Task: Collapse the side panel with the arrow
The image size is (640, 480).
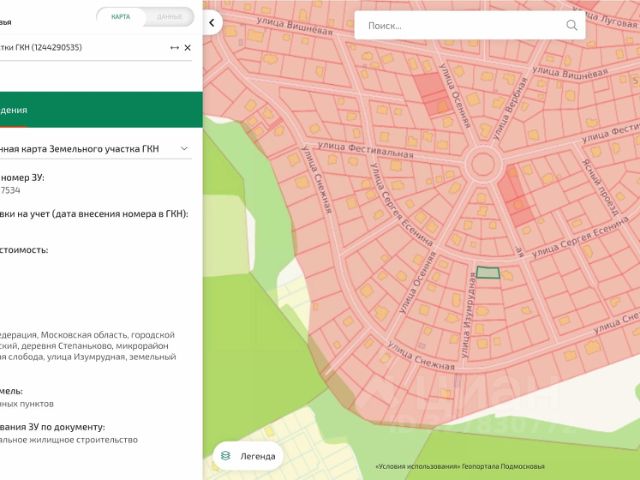Action: (x=212, y=24)
